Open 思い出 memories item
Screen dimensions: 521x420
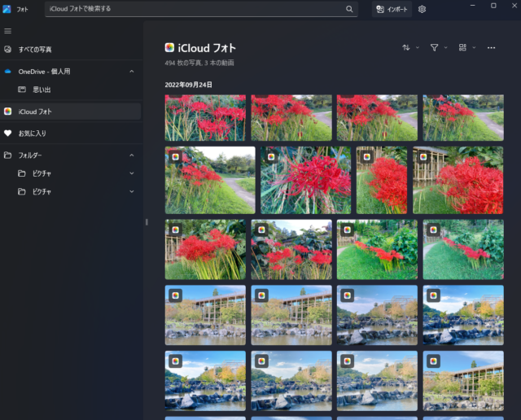[x=71, y=90]
